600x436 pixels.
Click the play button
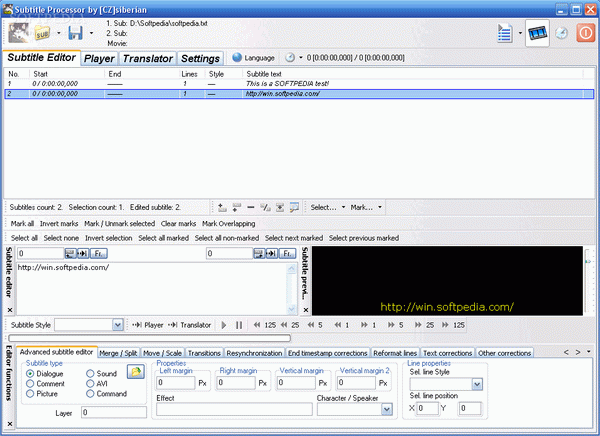(x=224, y=325)
